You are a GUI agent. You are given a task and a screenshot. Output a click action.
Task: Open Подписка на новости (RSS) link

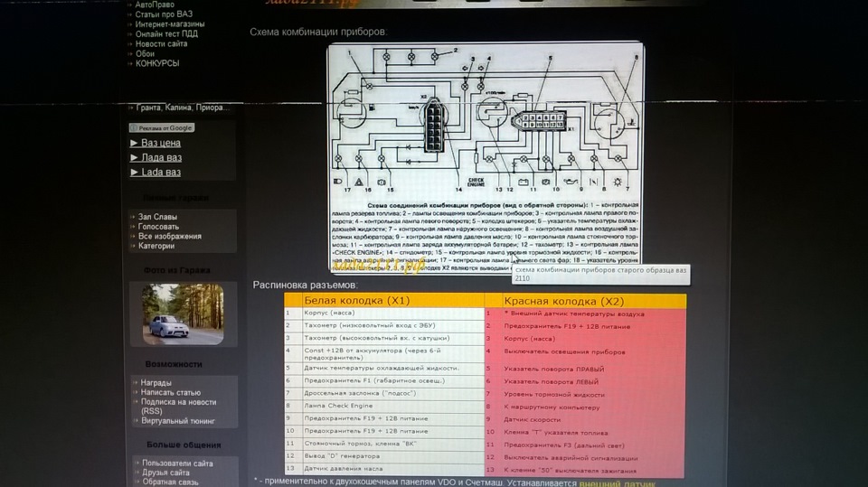point(178,407)
